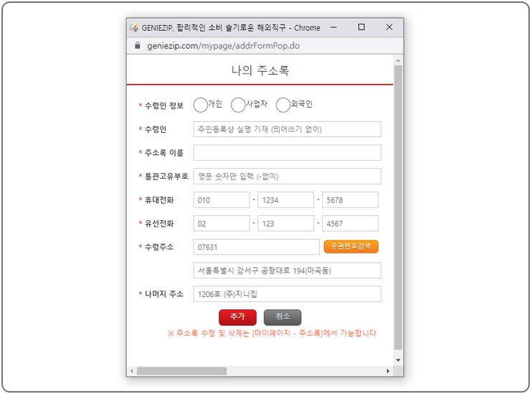Click mobile phone middle field showing 1234
The image size is (532, 394).
pos(285,200)
